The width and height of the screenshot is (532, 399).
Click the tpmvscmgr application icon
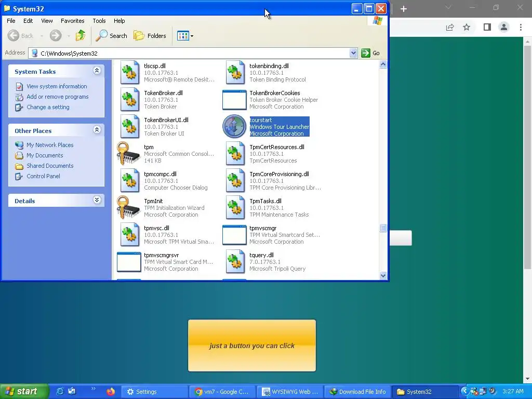coord(234,235)
